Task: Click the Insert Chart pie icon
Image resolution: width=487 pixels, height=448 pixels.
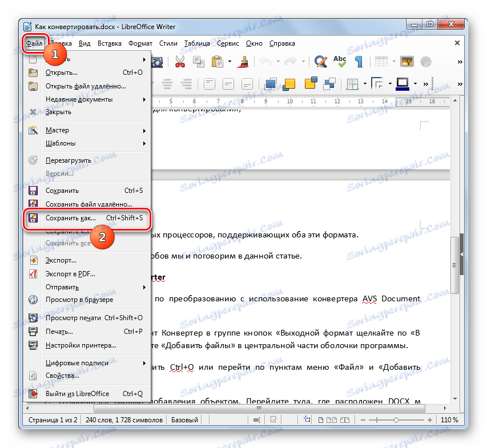Action: pos(426,62)
